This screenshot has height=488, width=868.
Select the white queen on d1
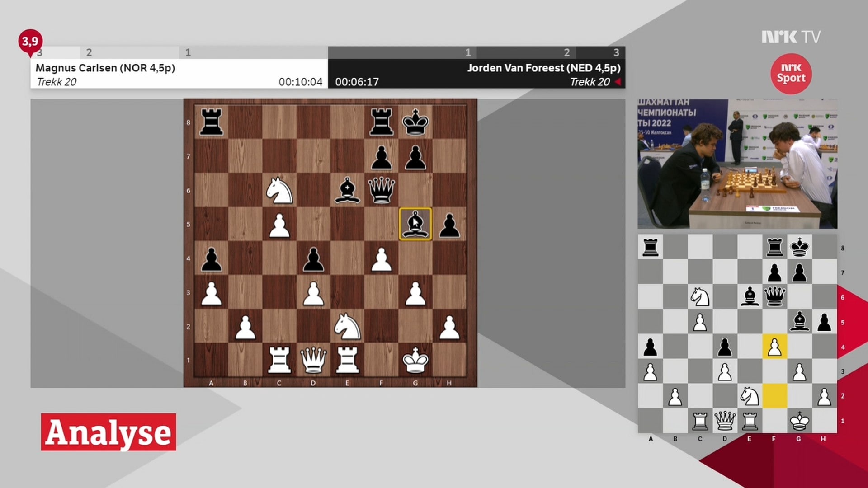point(313,360)
